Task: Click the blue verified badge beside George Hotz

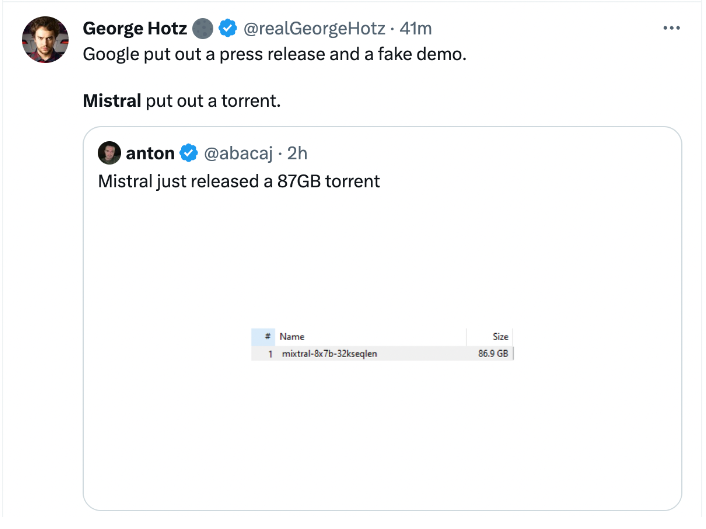Action: coord(229,29)
